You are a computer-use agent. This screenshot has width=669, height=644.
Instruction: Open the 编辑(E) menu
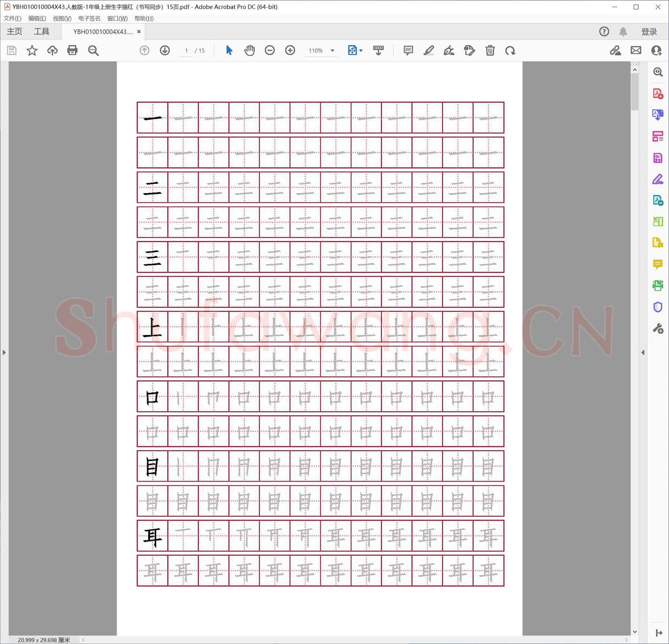click(x=37, y=18)
